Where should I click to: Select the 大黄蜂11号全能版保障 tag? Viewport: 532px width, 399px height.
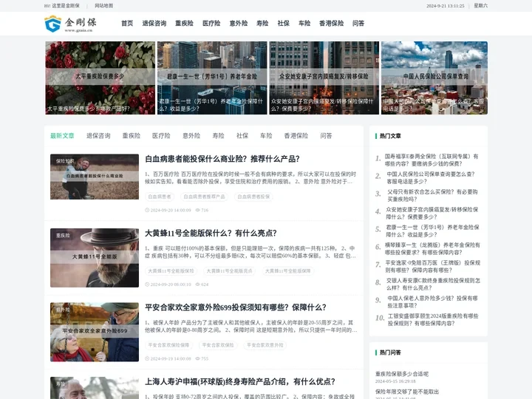287,271
